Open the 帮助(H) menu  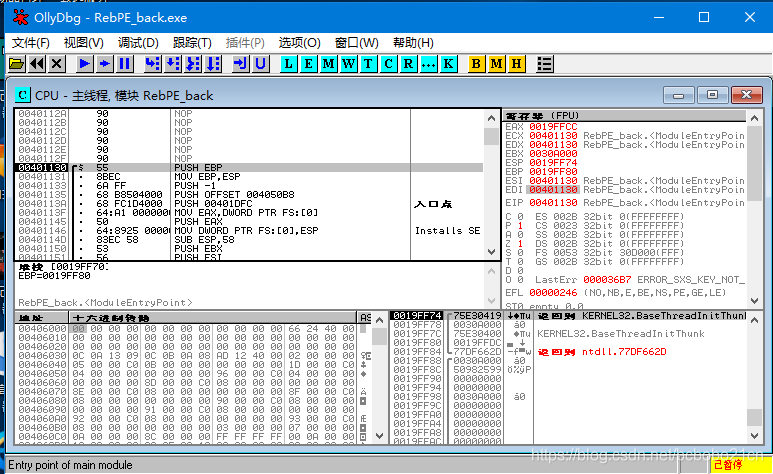(x=413, y=43)
